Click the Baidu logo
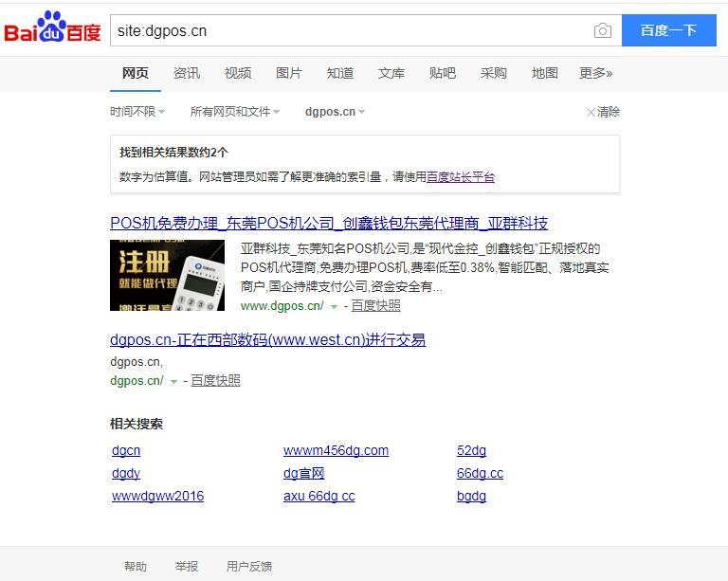The width and height of the screenshot is (728, 581). click(52, 27)
